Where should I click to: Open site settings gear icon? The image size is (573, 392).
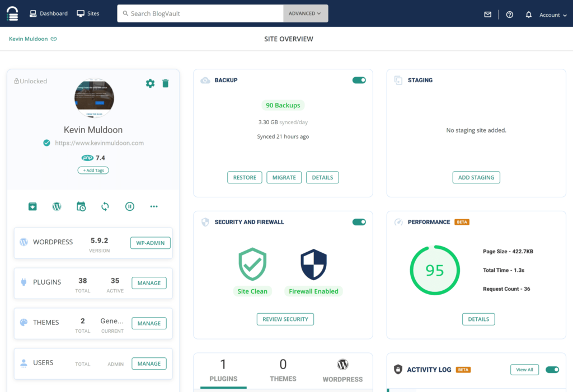(x=150, y=83)
